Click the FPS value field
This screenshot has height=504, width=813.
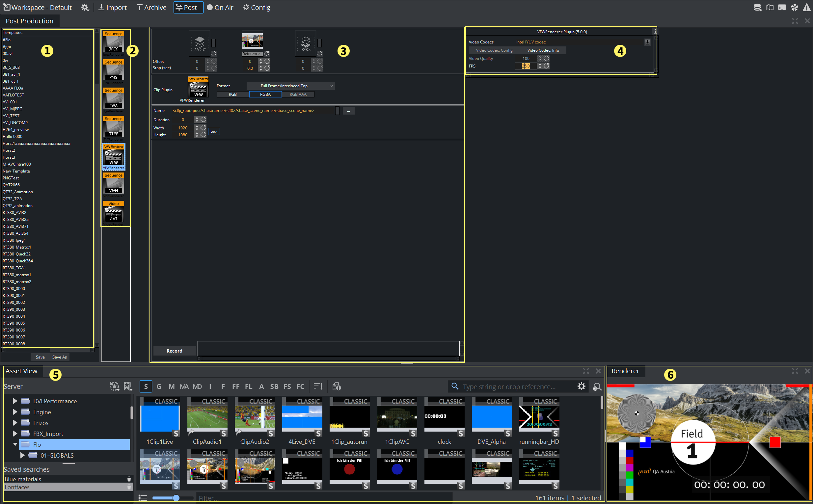[x=526, y=66]
